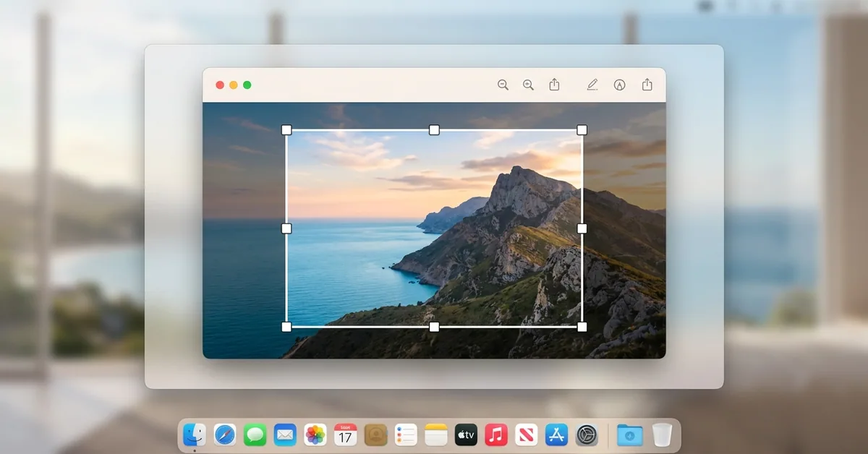
Task: Launch Reminders from the Dock
Action: point(406,434)
